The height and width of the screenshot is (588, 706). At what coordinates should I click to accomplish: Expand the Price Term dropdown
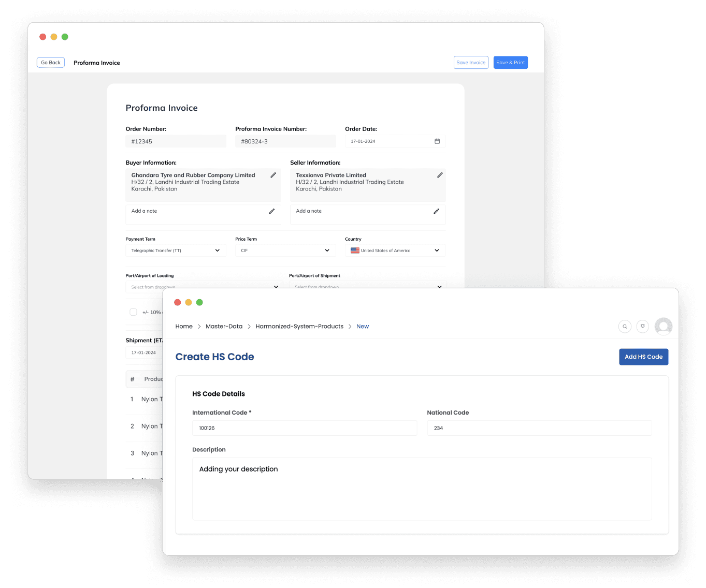[x=327, y=250]
